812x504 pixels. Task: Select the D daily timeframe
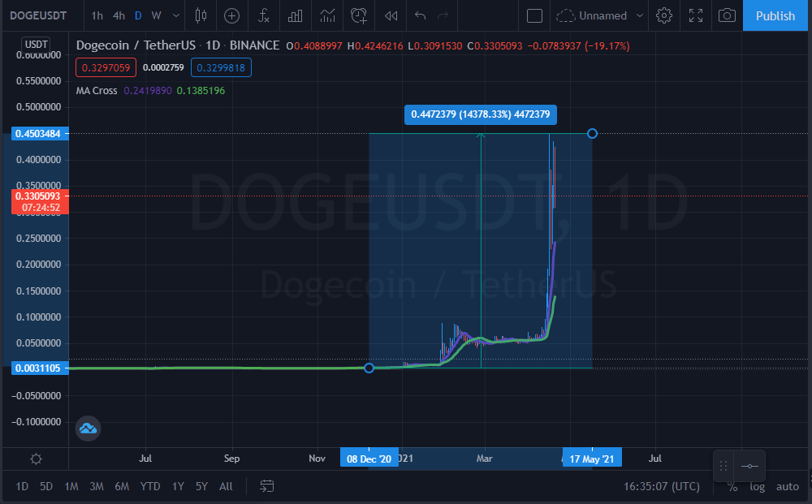pos(138,15)
